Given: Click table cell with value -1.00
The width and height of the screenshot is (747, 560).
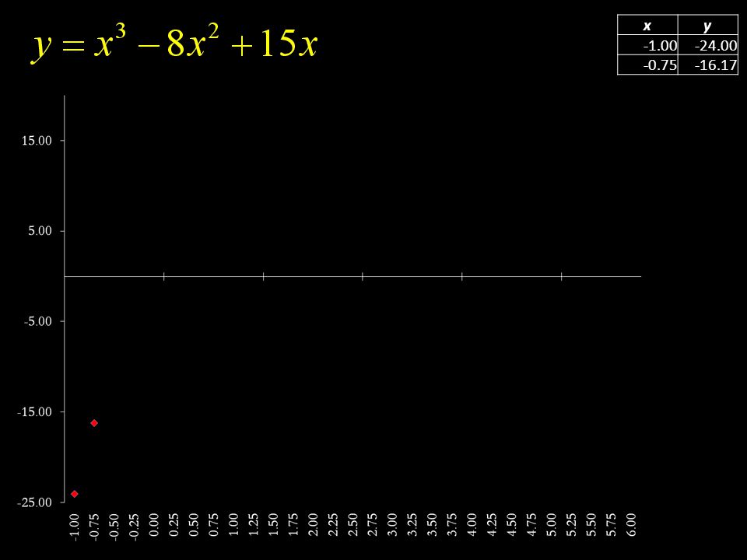Looking at the screenshot, I should 647,45.
